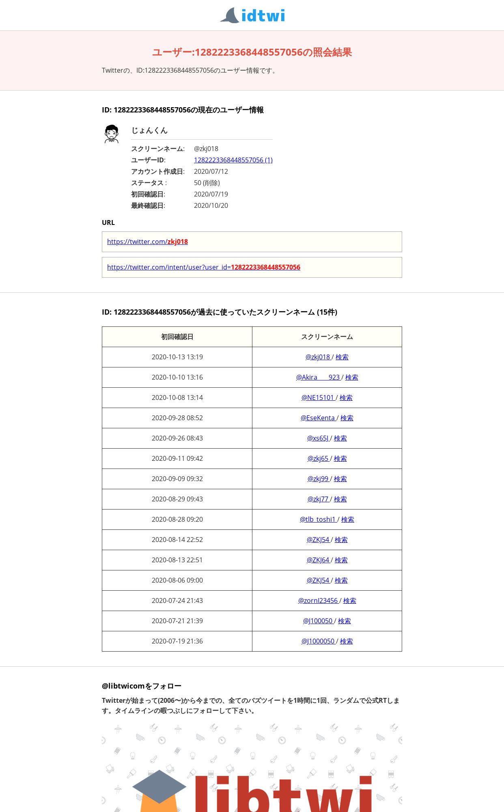Click the @zkj018 value in profile details
The height and width of the screenshot is (812, 504).
coord(206,149)
